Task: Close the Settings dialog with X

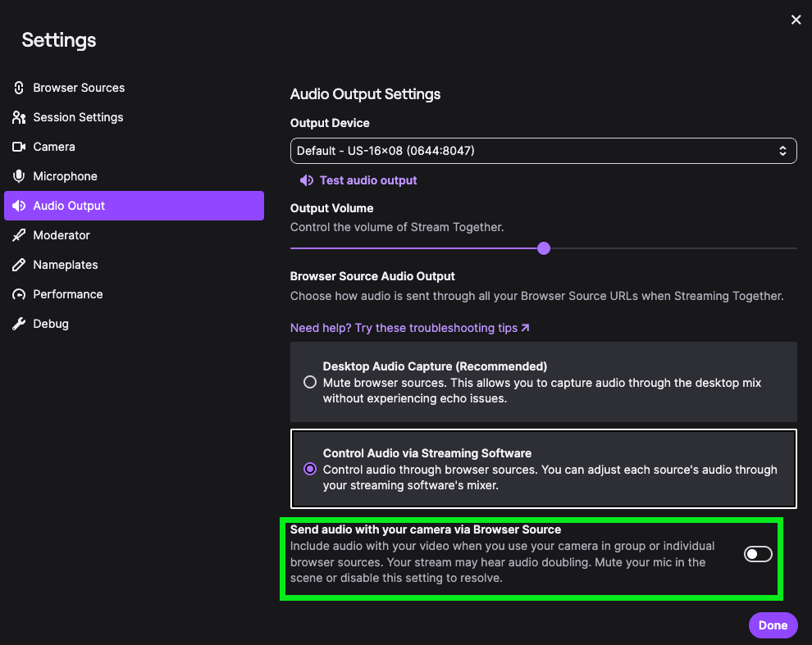Action: [x=796, y=20]
